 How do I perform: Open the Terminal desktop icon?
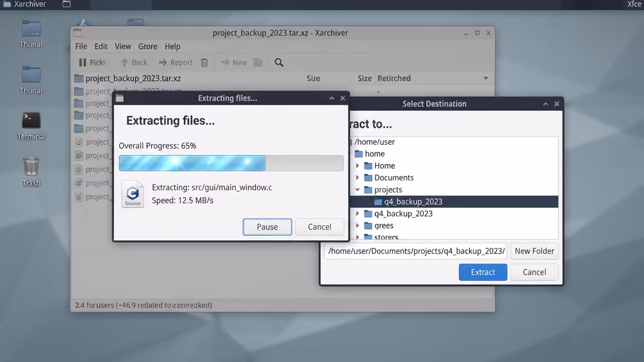click(x=31, y=126)
